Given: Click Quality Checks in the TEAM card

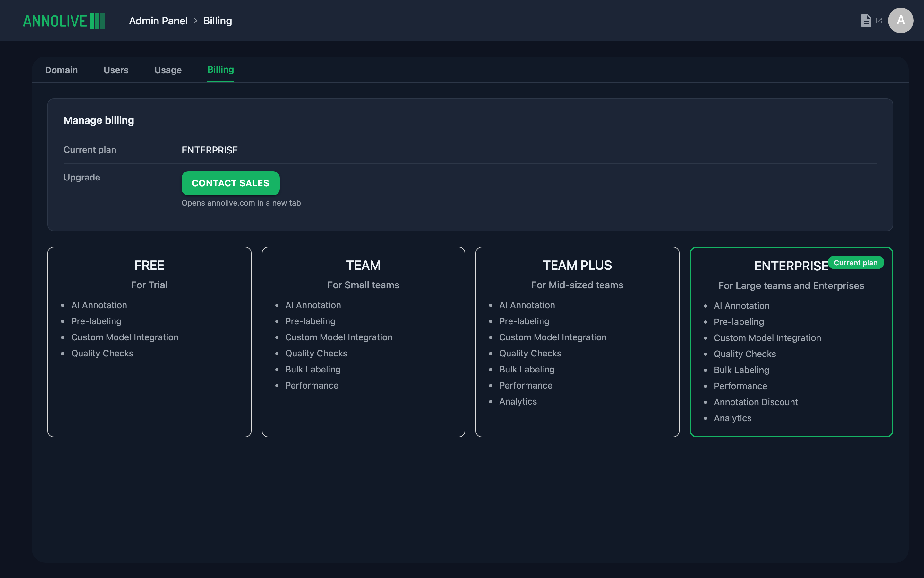Looking at the screenshot, I should [317, 353].
